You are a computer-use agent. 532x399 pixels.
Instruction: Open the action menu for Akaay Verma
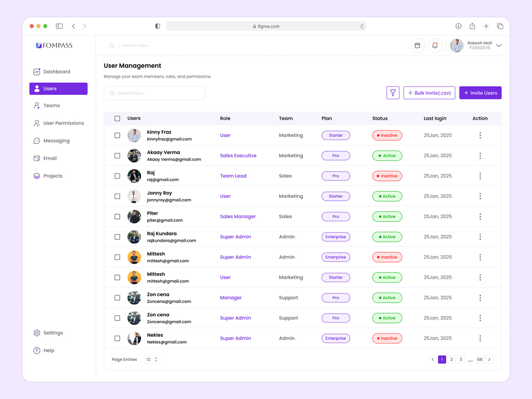[480, 155]
